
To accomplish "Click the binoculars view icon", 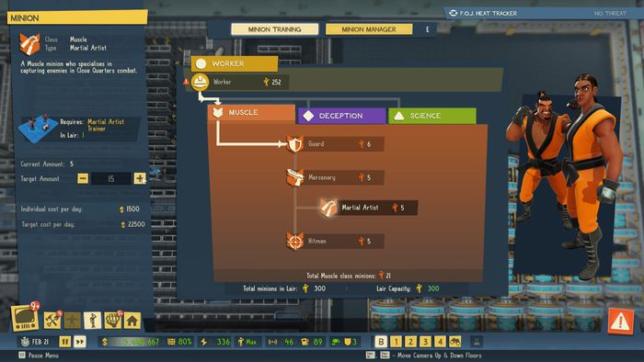I will coord(455,342).
